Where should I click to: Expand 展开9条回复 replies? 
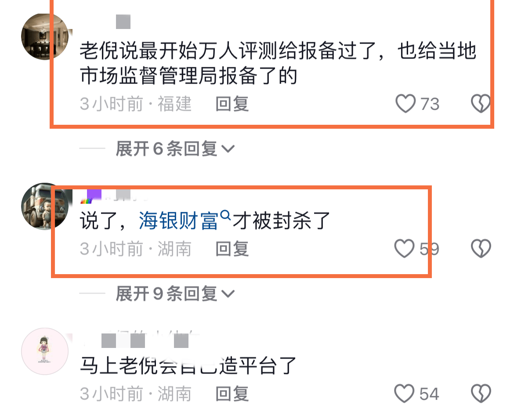pyautogui.click(x=175, y=293)
